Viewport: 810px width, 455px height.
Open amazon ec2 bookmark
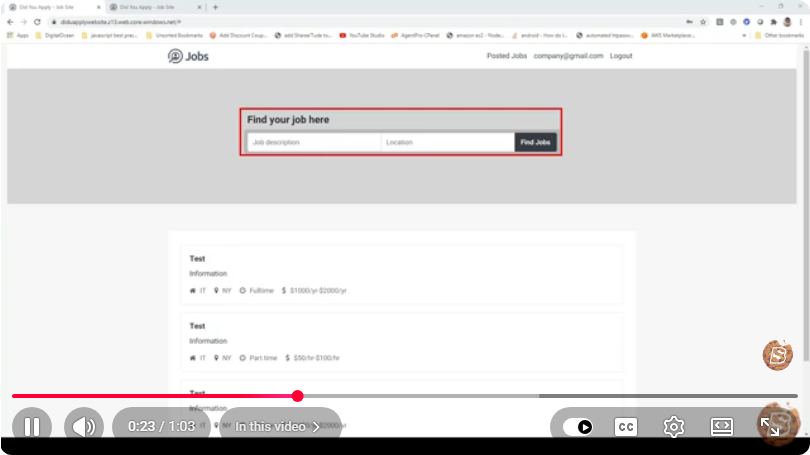[475, 36]
